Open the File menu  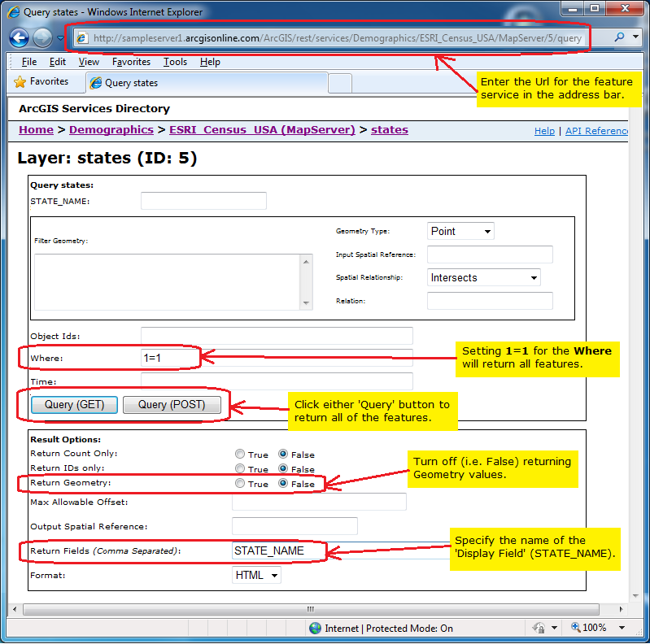coord(29,62)
